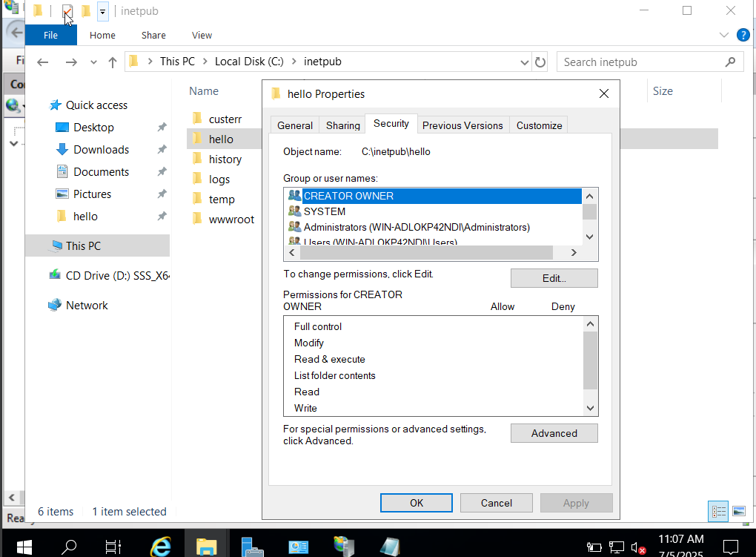Select SYSTEM in group or user names
Viewport: 756px width, 557px height.
click(325, 211)
